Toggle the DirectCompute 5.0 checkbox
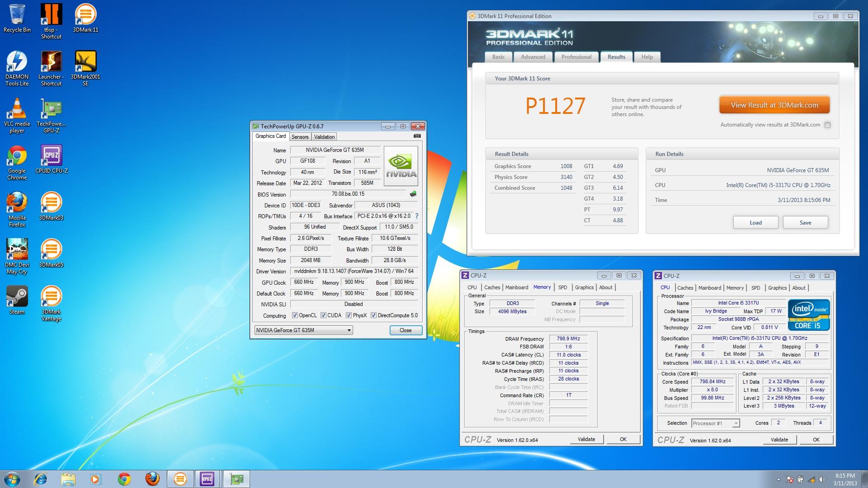Image resolution: width=868 pixels, height=488 pixels. tap(373, 315)
